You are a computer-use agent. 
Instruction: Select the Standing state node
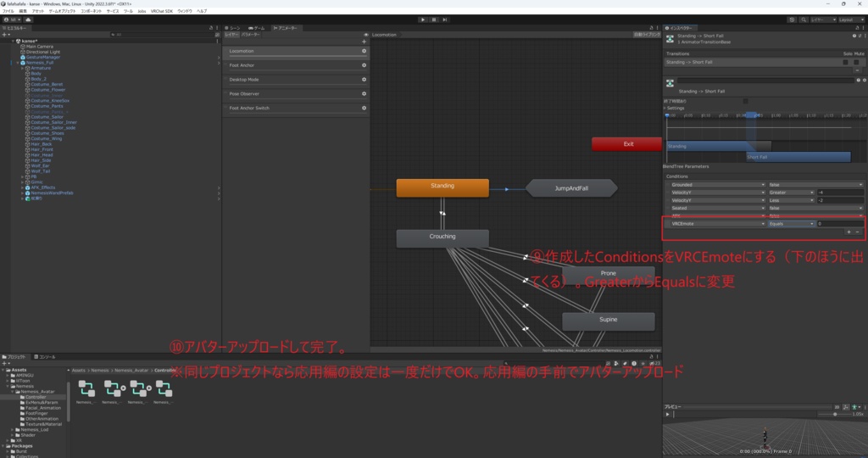point(442,187)
